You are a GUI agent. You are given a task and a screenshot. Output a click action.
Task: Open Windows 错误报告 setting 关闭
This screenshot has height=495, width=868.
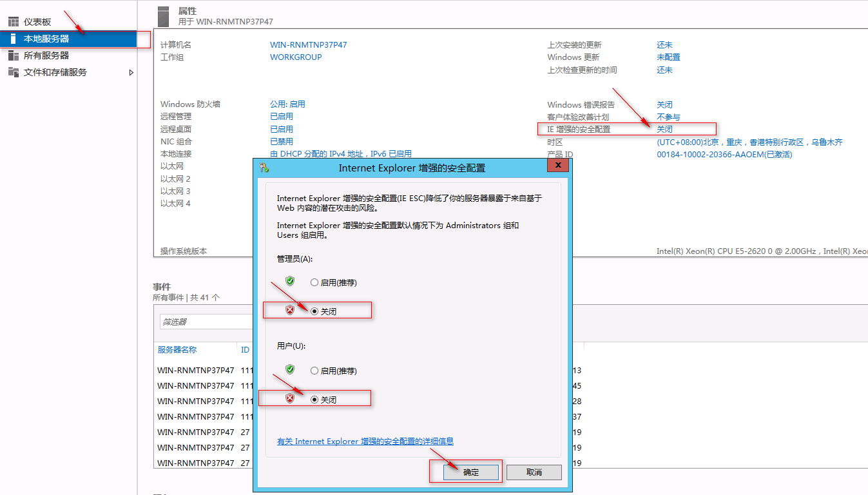[664, 104]
